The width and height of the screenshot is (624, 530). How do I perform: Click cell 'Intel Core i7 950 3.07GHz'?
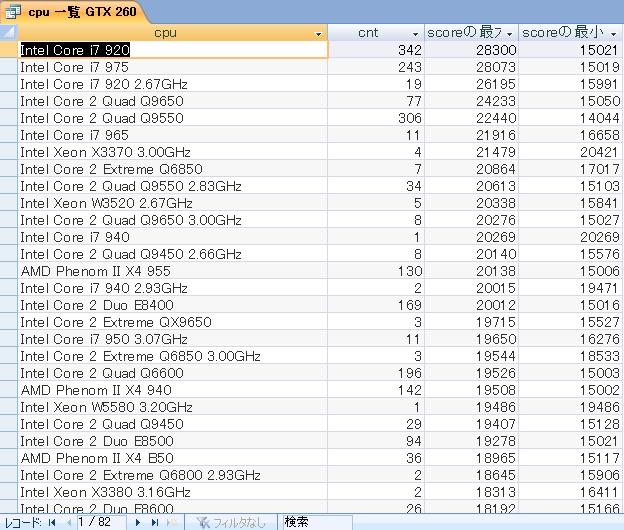(173, 339)
